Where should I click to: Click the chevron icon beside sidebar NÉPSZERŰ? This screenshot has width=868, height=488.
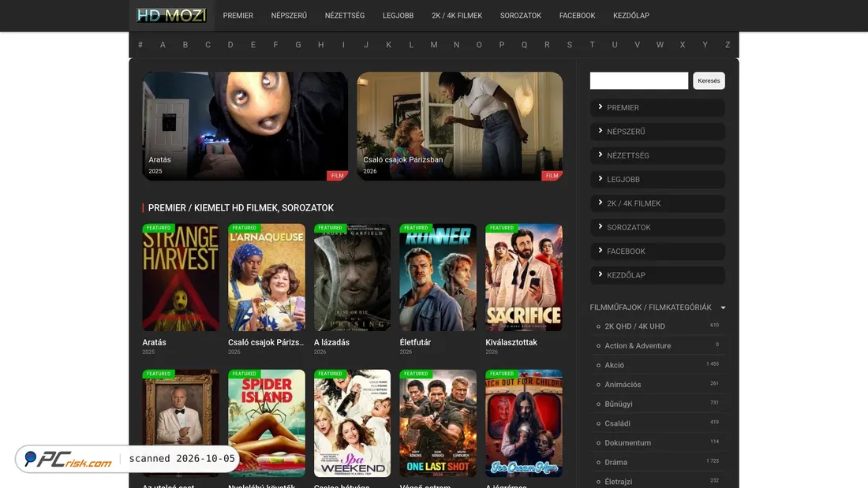(600, 131)
